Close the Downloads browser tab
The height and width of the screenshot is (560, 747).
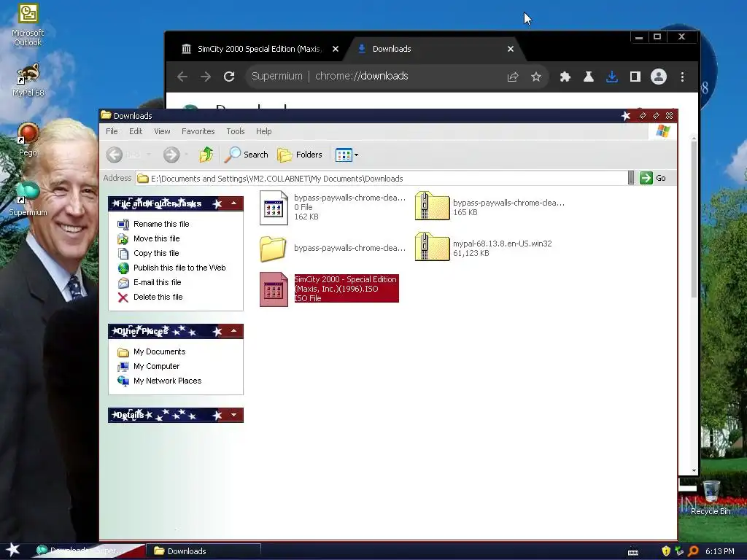[510, 49]
